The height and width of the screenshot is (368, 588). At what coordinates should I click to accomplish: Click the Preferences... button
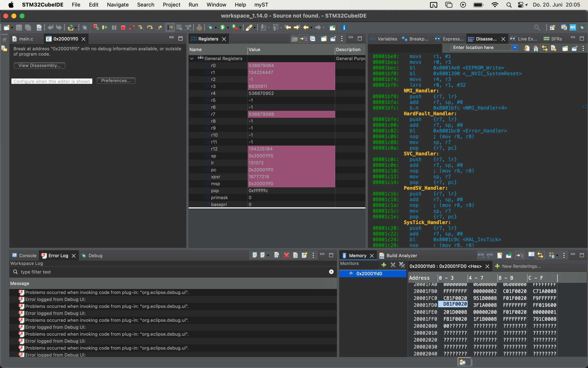[x=116, y=81]
